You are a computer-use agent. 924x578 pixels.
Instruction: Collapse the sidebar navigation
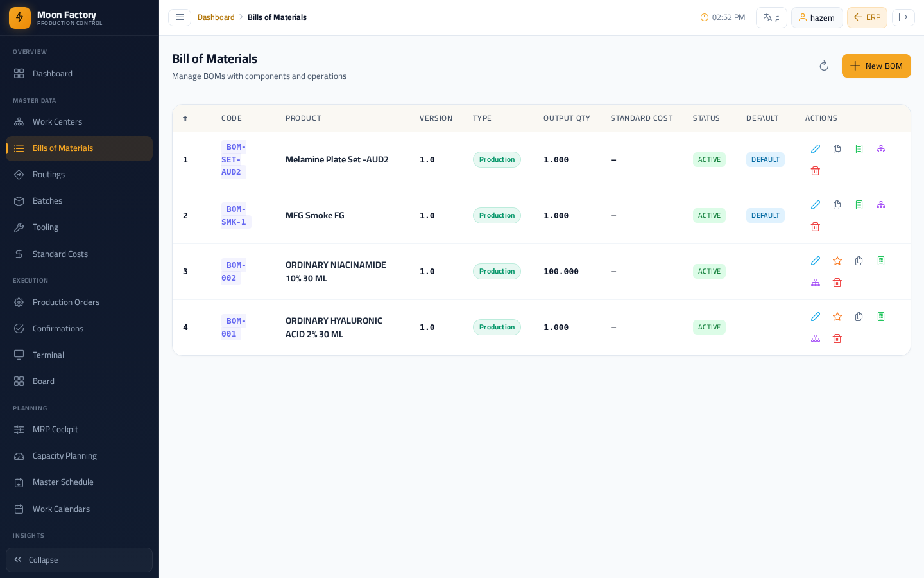(x=80, y=560)
